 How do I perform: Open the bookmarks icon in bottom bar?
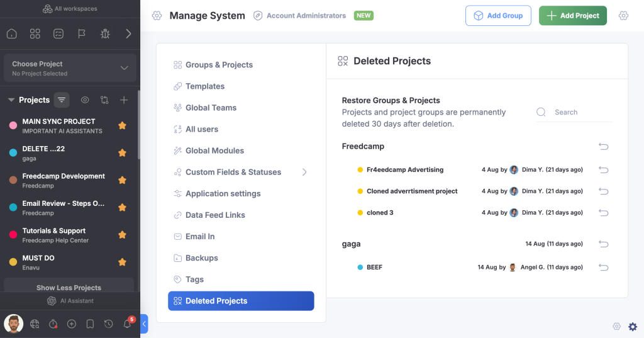90,324
